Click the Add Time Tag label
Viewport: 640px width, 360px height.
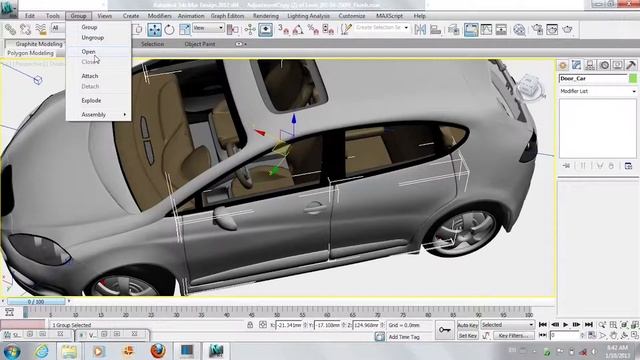coord(404,337)
